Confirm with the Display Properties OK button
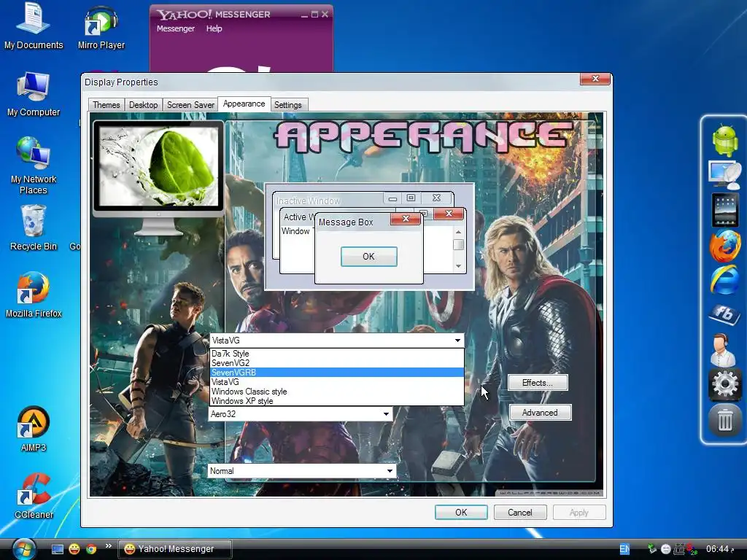This screenshot has width=747, height=560. (x=461, y=513)
